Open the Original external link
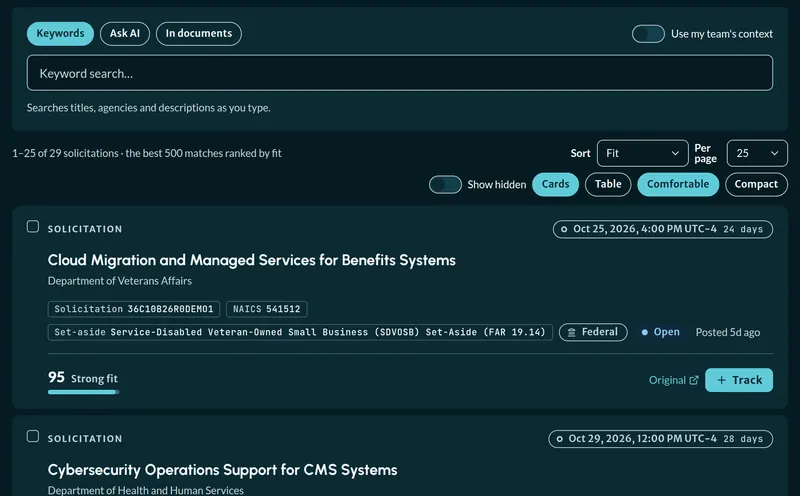The height and width of the screenshot is (496, 800). point(673,380)
